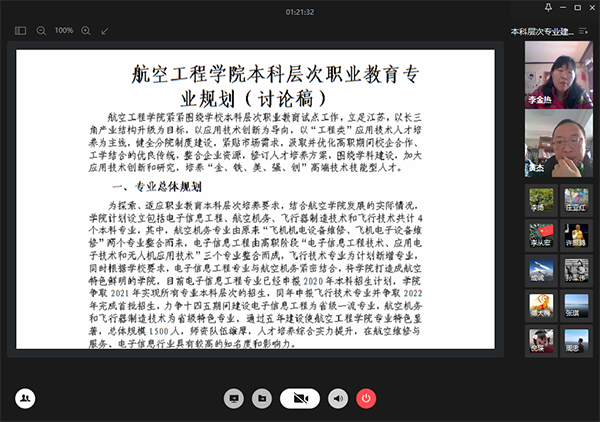Toggle the camera on or off

[x=299, y=398]
